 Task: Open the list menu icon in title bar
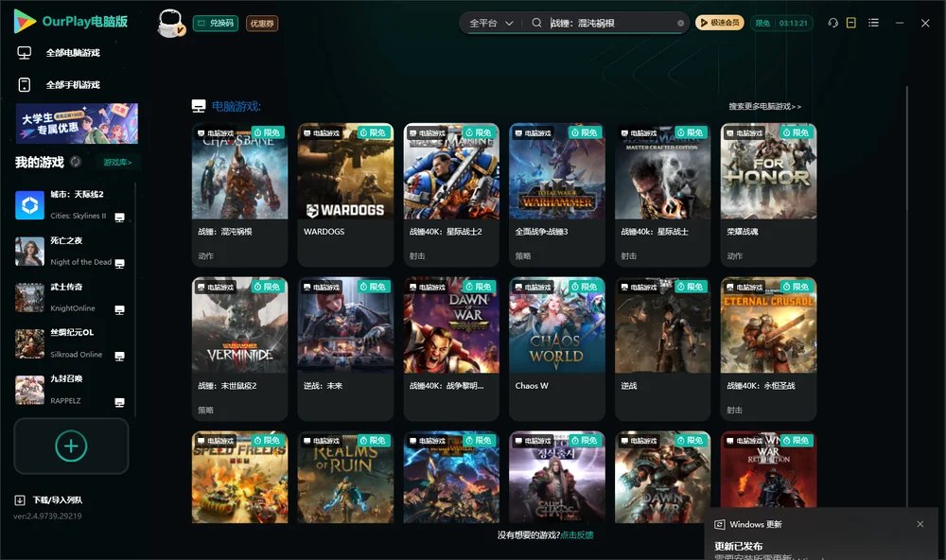pyautogui.click(x=873, y=23)
